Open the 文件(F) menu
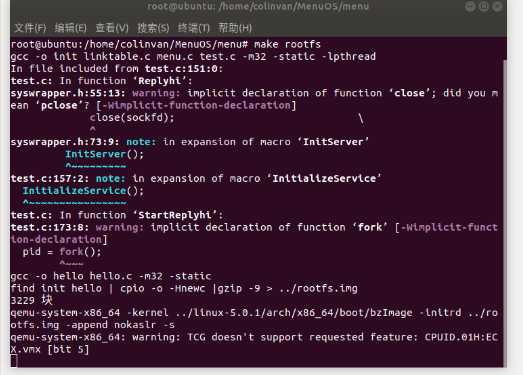The height and width of the screenshot is (375, 523). coord(30,28)
